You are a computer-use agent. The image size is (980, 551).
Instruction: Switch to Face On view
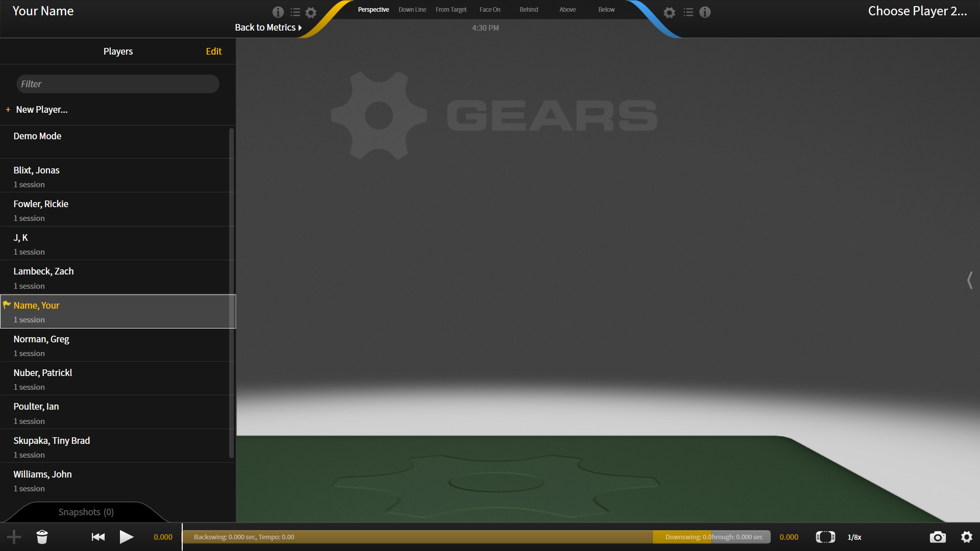490,10
